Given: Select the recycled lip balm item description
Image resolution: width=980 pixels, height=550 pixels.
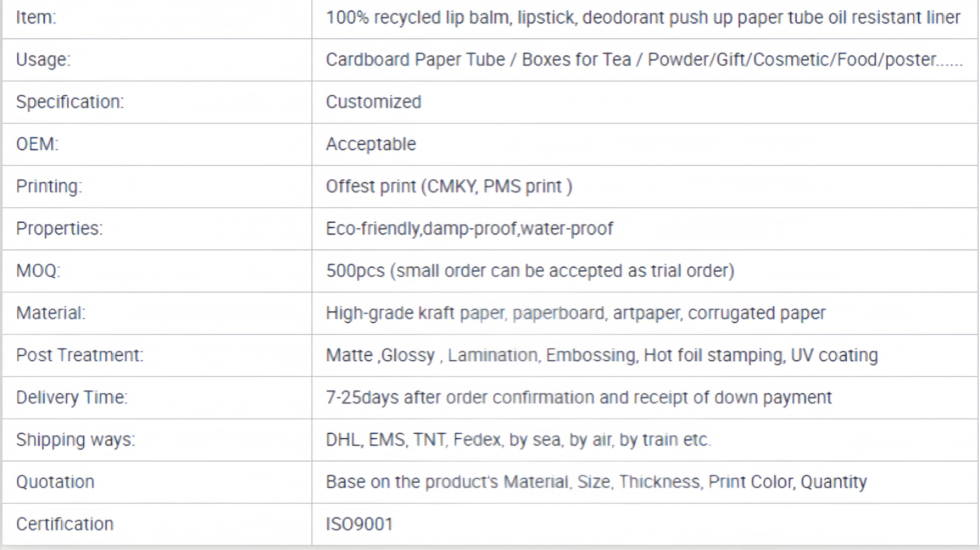Looking at the screenshot, I should tap(643, 18).
